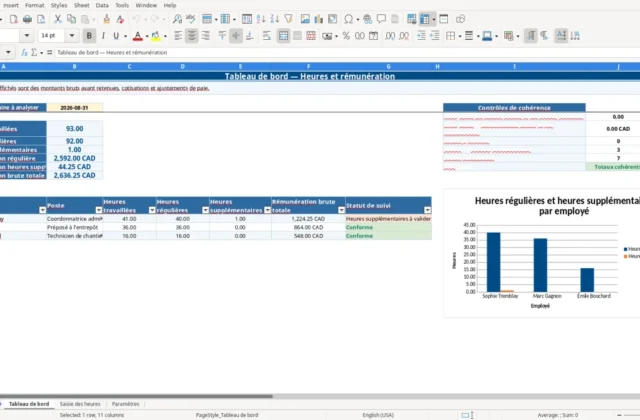
Task: Open font size dropdown next to 14 pt
Action: point(72,36)
